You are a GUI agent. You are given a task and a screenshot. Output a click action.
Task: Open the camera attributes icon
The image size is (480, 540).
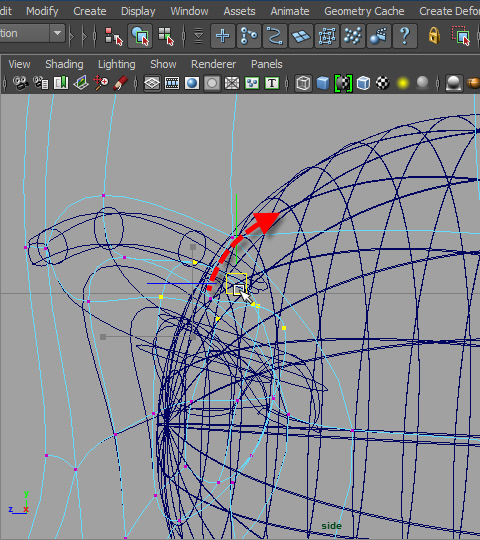click(x=40, y=83)
